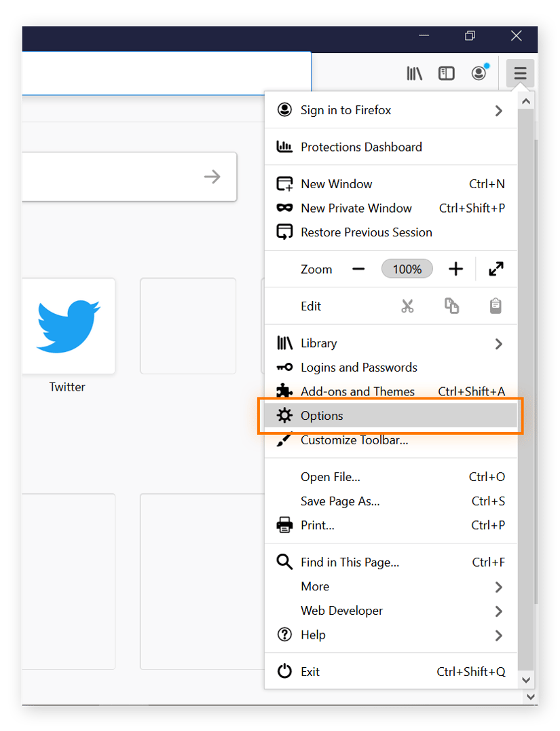Open the Twitter shortcut thumbnail
This screenshot has height=731, width=560.
tap(67, 326)
